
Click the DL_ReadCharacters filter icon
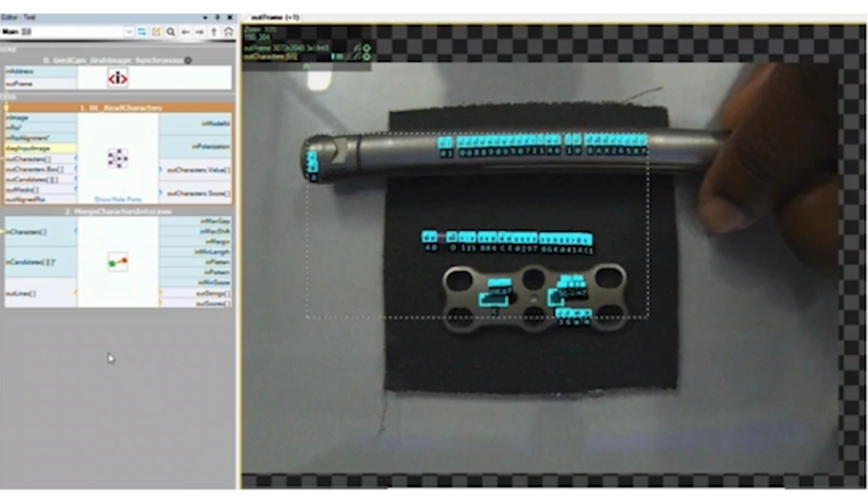(x=118, y=159)
